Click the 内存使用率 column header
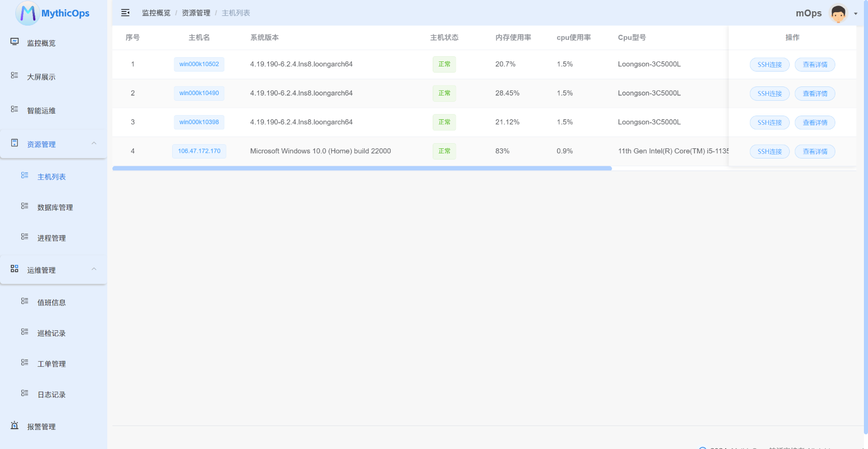The height and width of the screenshot is (449, 868). (513, 37)
